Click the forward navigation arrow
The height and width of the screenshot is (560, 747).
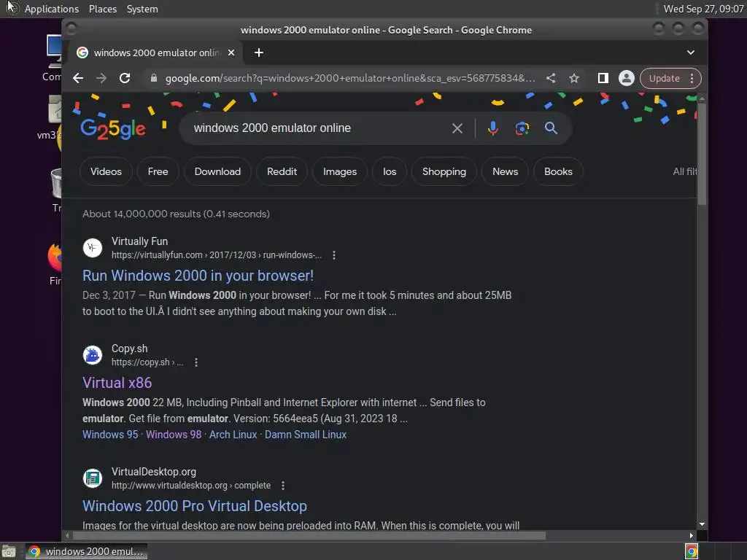point(101,78)
